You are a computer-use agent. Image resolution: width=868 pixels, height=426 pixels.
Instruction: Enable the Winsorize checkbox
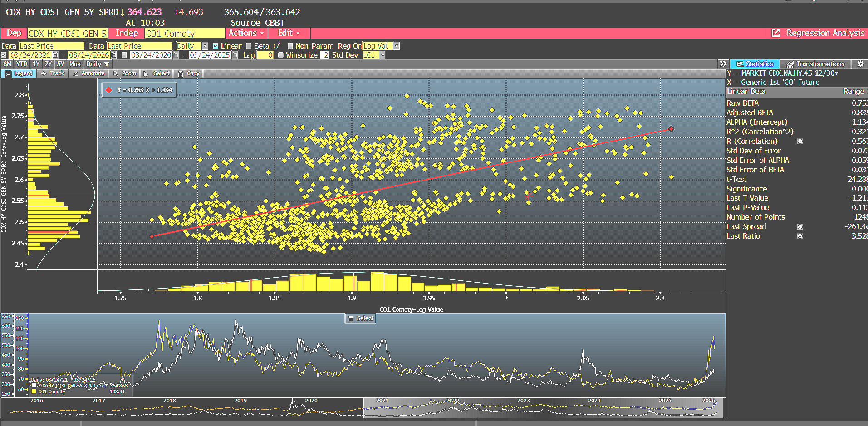(281, 55)
